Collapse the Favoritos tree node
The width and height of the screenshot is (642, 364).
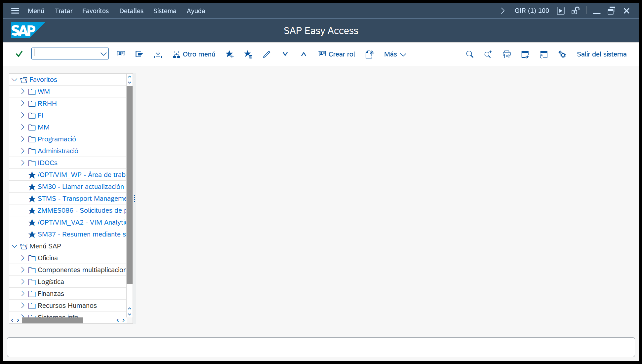click(x=14, y=80)
